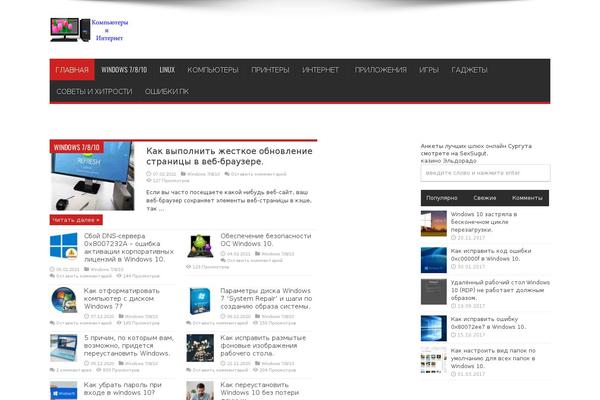Image resolution: width=600 pixels, height=400 pixels.
Task: Click the red WINDOWS 7/8/10 category badge
Action: click(x=77, y=147)
